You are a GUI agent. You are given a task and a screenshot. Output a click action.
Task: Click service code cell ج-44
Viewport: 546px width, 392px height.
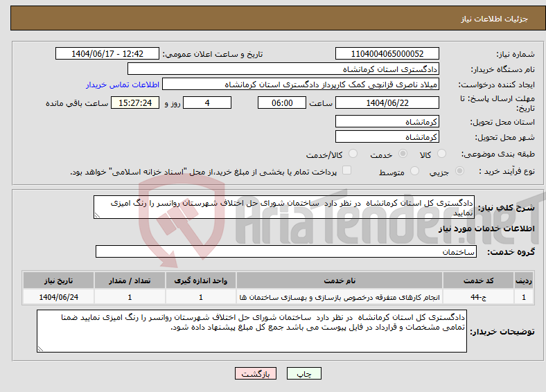tap(479, 297)
